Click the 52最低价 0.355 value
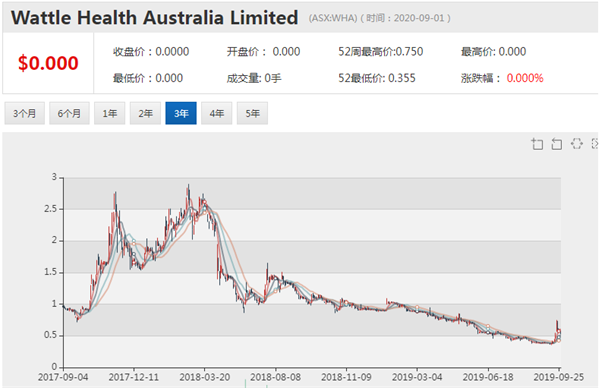The image size is (608, 388). (402, 78)
